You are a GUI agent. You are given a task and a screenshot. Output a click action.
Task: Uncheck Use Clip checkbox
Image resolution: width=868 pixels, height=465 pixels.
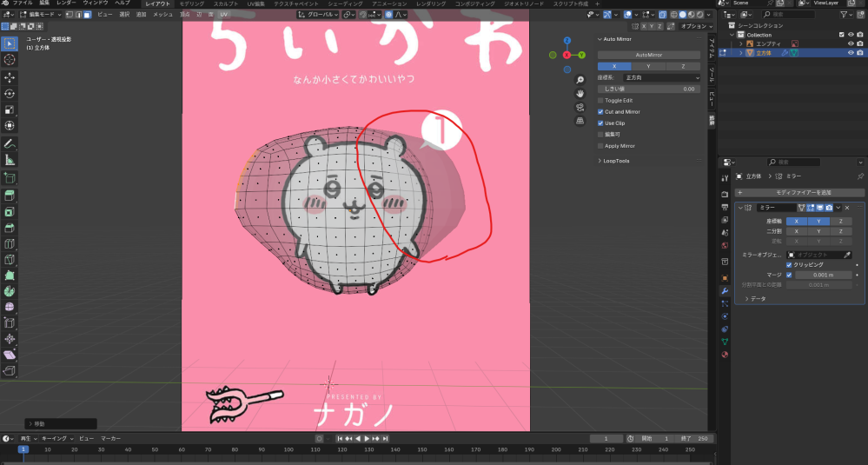[x=600, y=123]
